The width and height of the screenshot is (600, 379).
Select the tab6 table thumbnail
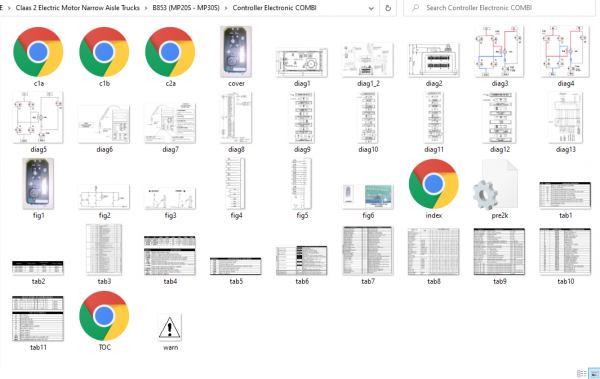coord(302,261)
